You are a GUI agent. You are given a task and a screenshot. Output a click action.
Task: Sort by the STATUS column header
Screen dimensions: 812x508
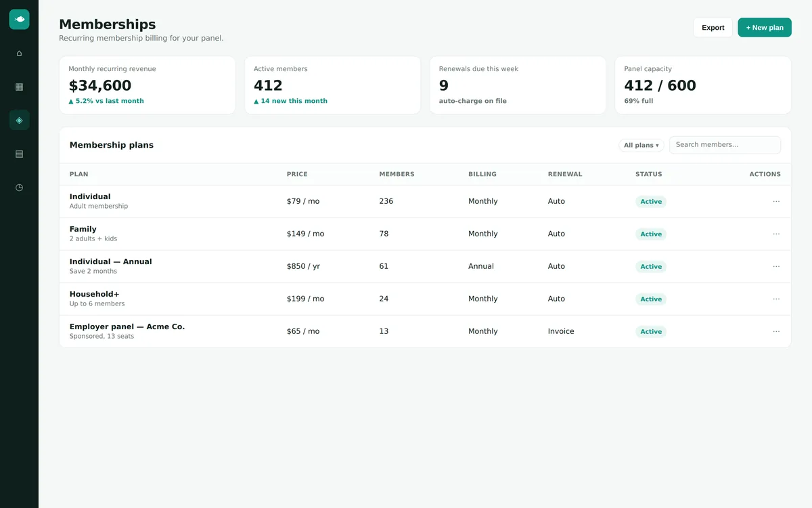(649, 174)
